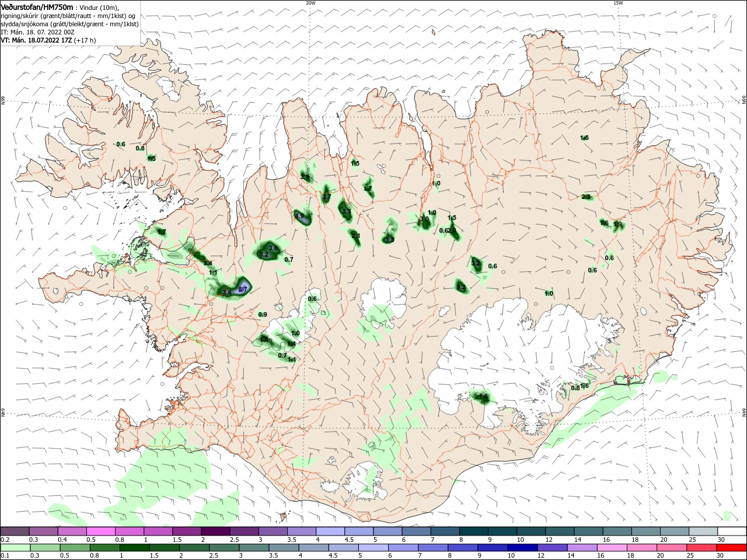Click the 0.2 label under the top legend row
Viewport: 747px width, 560px height.
5,540
